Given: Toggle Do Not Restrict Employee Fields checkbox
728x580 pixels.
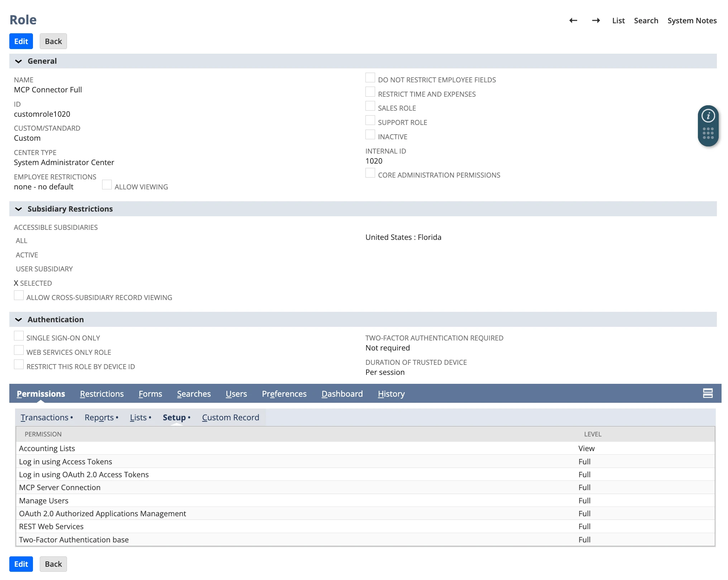Looking at the screenshot, I should 370,78.
